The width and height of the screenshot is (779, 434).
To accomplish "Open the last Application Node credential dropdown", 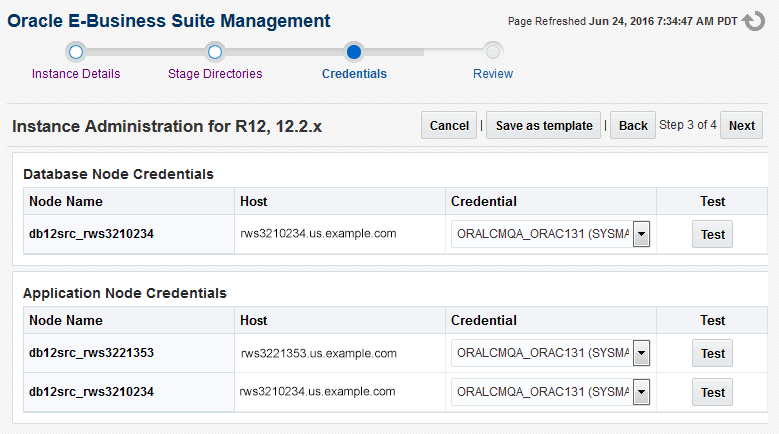I will [641, 392].
